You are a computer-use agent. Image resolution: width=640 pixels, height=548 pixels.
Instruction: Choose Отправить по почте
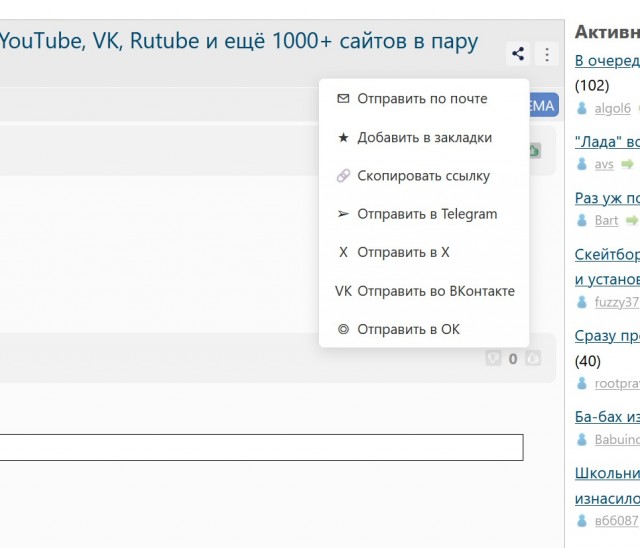pos(424,98)
